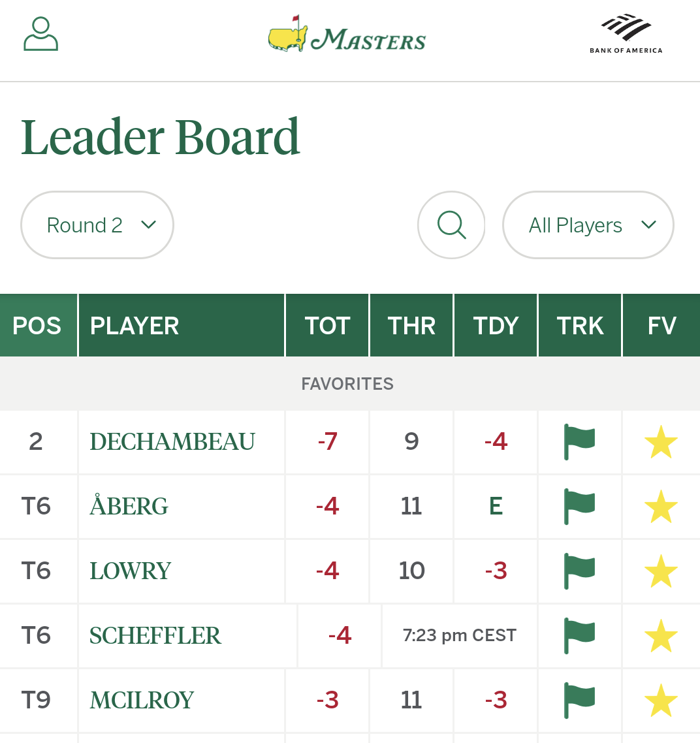This screenshot has height=743, width=700.
Task: Toggle Åberg's favorite star
Action: click(661, 506)
